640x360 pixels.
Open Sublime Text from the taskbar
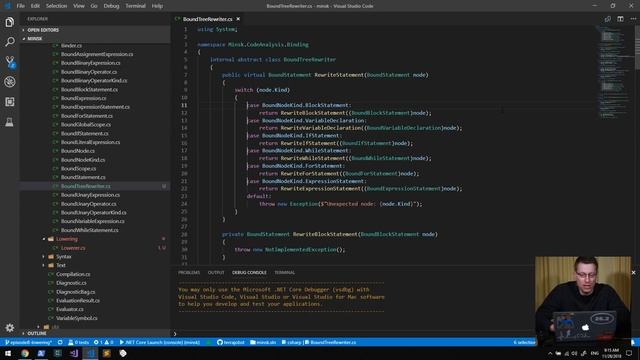(x=107, y=353)
